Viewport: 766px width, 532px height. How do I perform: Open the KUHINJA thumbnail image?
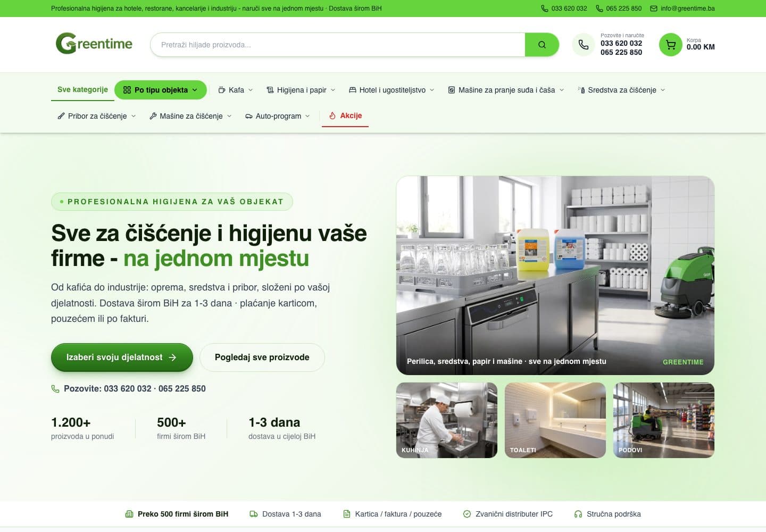tap(447, 420)
